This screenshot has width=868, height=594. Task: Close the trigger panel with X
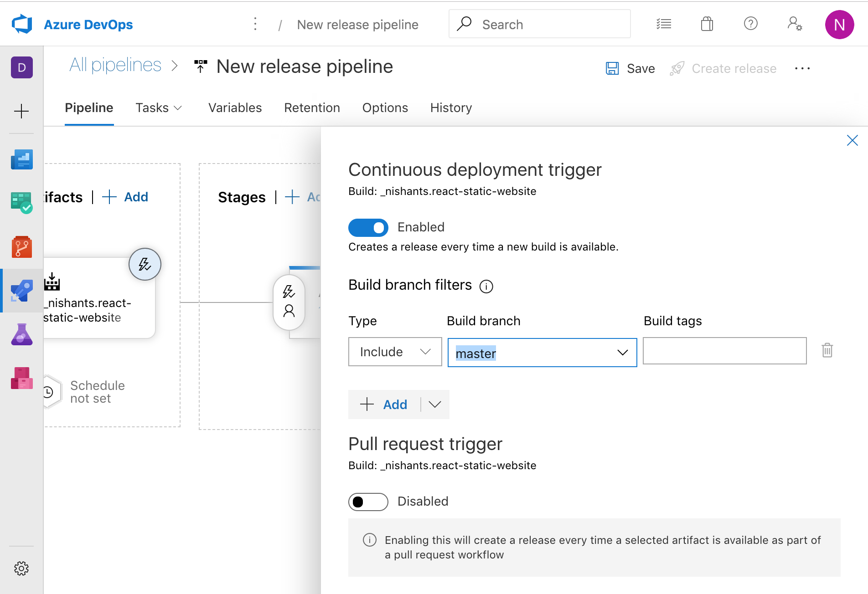852,140
